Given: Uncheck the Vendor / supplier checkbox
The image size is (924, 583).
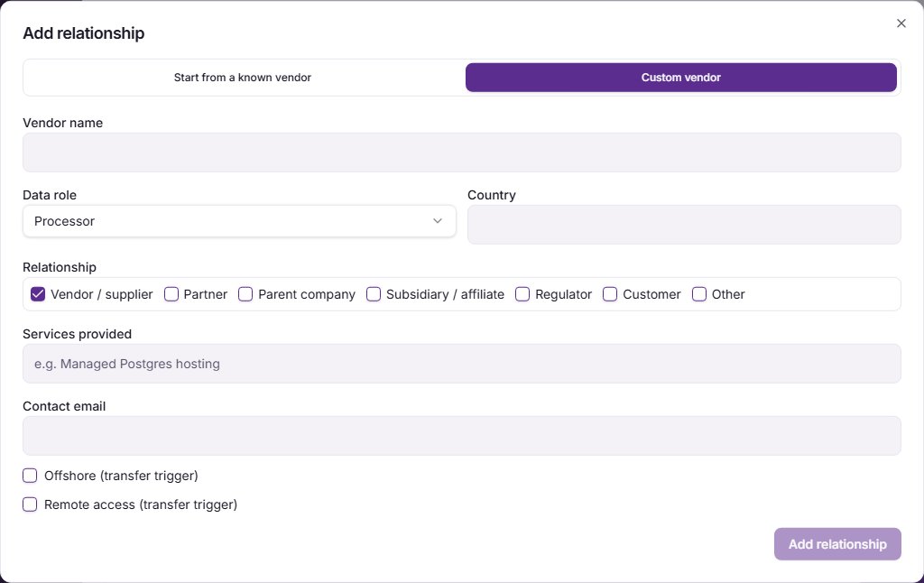Looking at the screenshot, I should 38,294.
